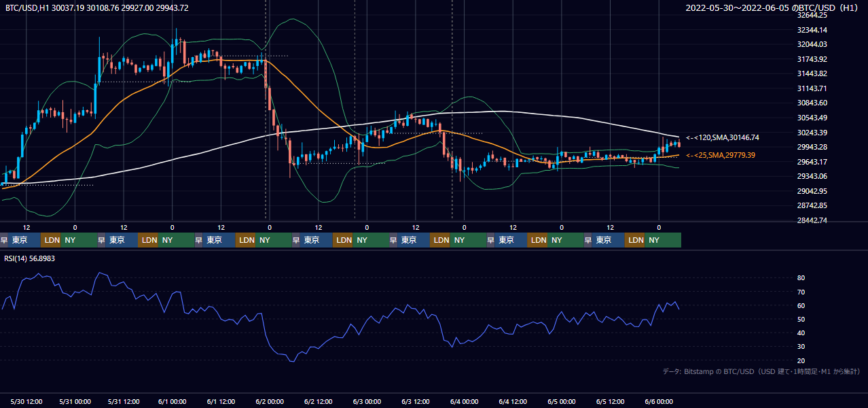Click the 5/31 12:00 time axis label
The height and width of the screenshot is (408, 868).
pyautogui.click(x=124, y=401)
